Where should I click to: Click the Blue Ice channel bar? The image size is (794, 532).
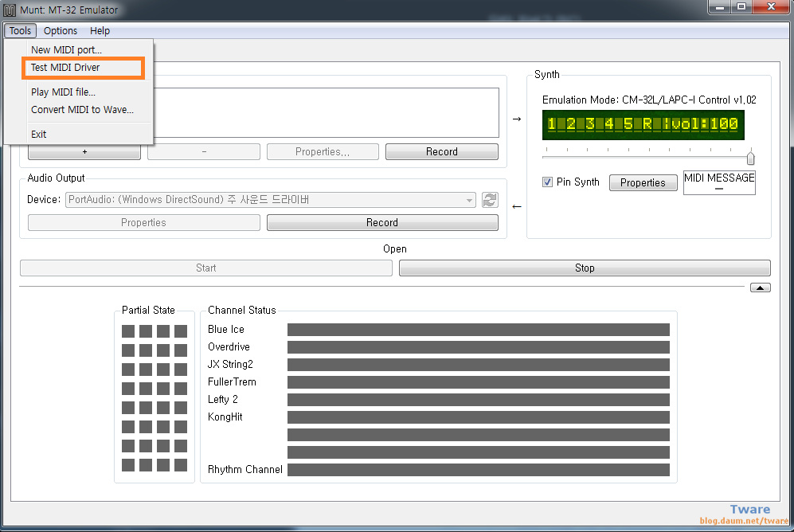[479, 330]
